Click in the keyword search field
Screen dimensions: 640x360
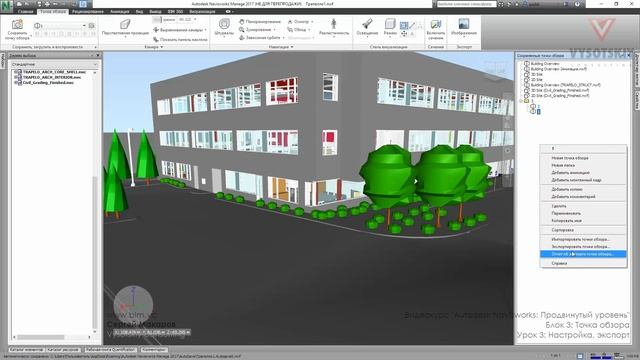tap(466, 4)
